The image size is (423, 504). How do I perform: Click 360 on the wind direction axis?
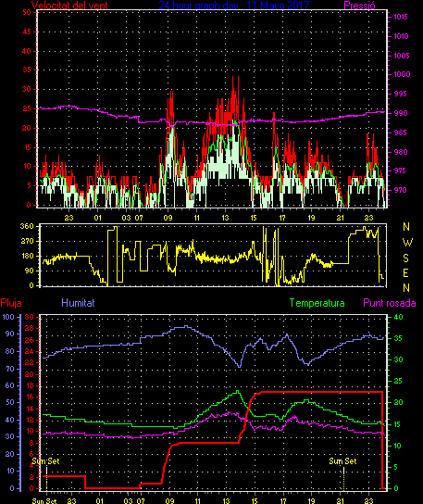click(27, 226)
